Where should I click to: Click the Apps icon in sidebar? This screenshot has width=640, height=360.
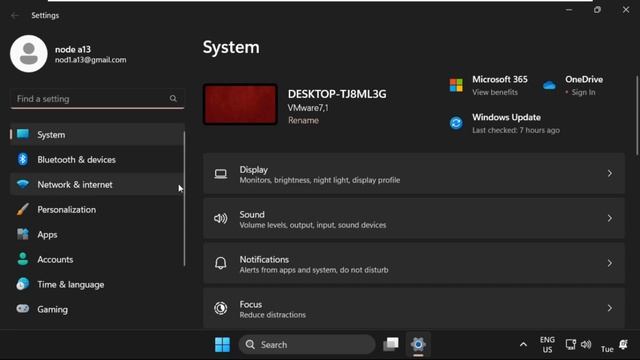(23, 234)
